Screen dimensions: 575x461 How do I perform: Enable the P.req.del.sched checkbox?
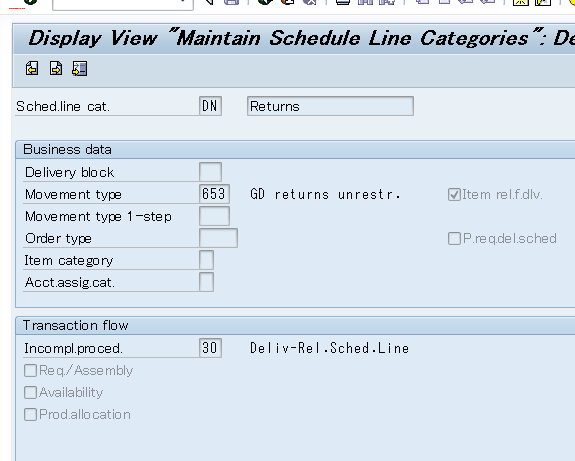[454, 238]
